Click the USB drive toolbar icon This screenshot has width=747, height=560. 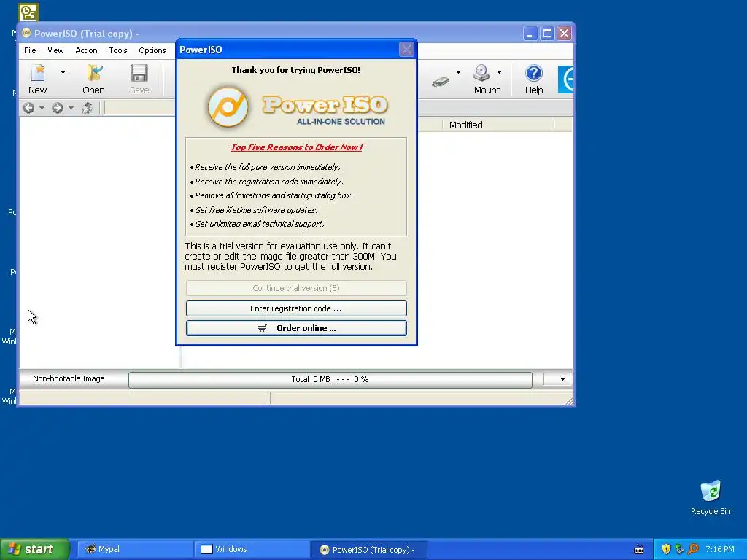point(441,82)
